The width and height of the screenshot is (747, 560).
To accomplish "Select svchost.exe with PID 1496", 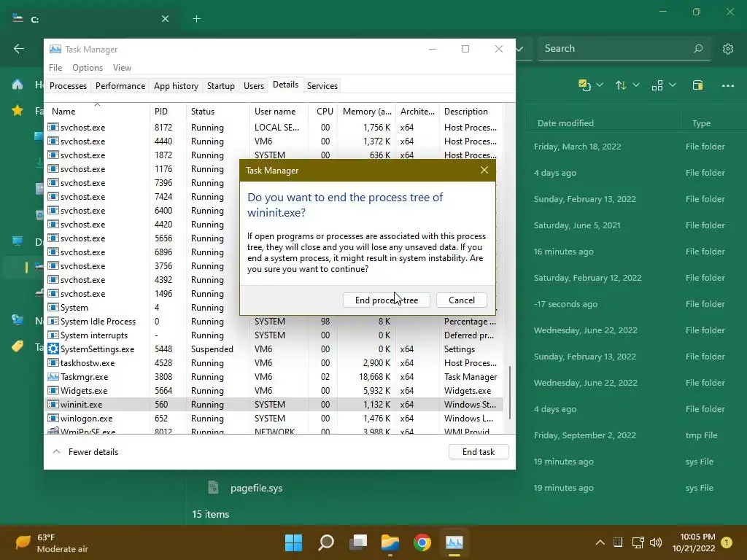I will pyautogui.click(x=143, y=294).
